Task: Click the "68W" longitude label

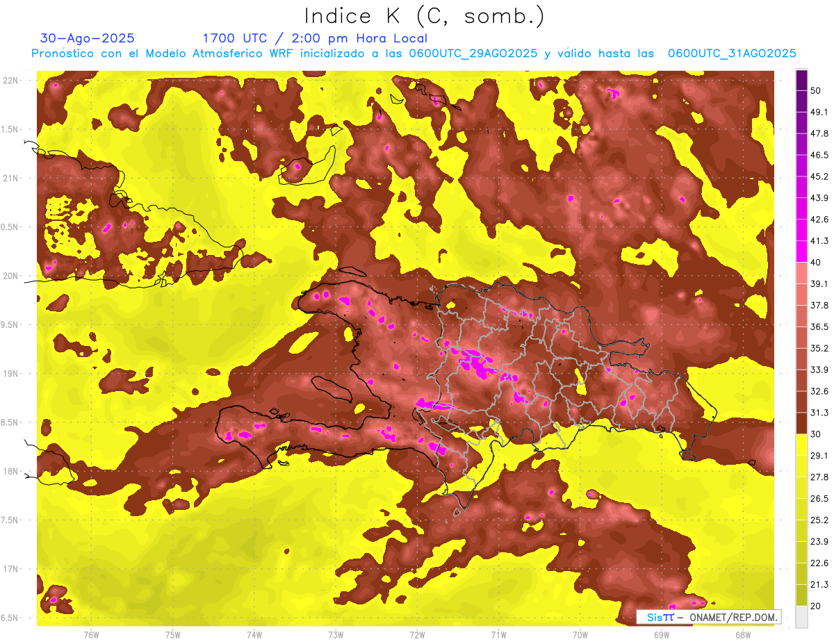Action: point(742,634)
